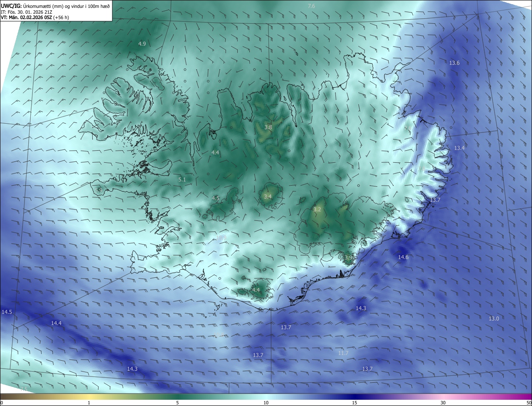This screenshot has width=532, height=406.
Task: Click the 'VT: Mán. 02.02.2026 05Z (+56 h)' line
Action: pyautogui.click(x=35, y=17)
